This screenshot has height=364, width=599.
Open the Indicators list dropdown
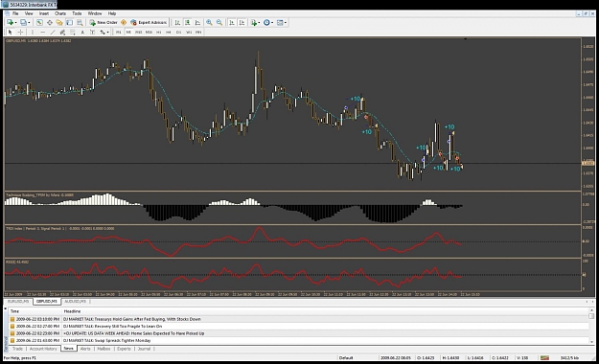(x=255, y=23)
